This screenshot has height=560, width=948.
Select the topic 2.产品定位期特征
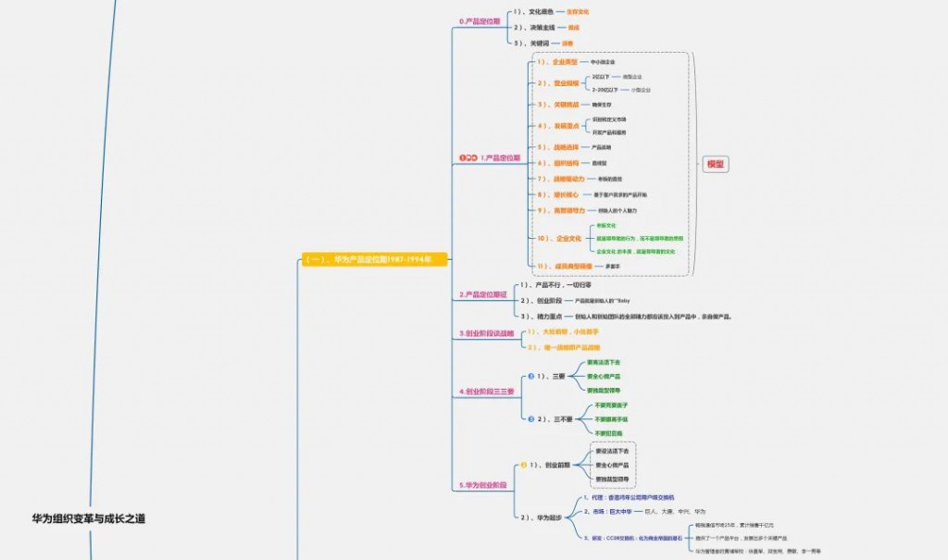483,294
